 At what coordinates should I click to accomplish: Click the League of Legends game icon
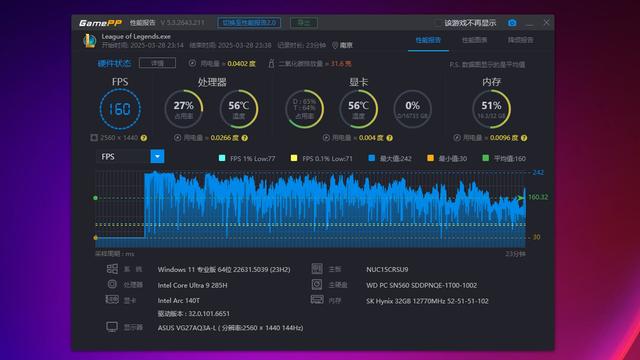click(89, 41)
